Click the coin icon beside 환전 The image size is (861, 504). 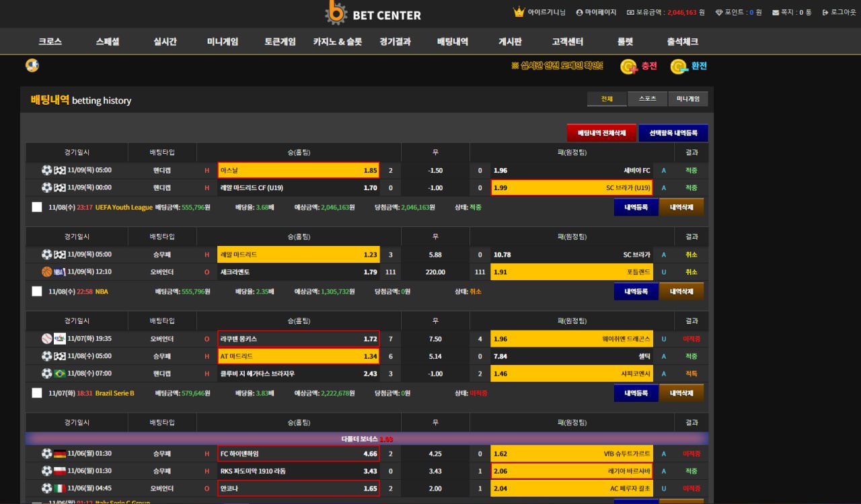pos(679,67)
